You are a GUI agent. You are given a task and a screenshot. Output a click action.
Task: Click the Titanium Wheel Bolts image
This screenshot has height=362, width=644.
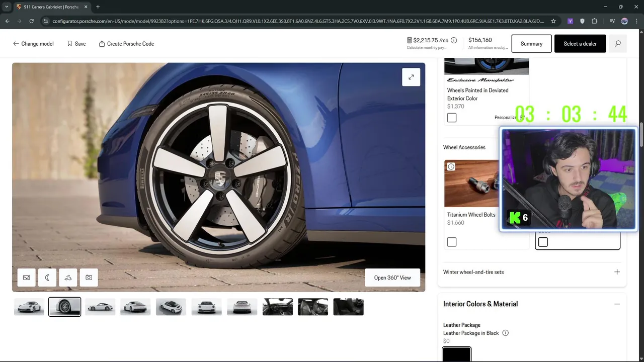[x=472, y=184]
